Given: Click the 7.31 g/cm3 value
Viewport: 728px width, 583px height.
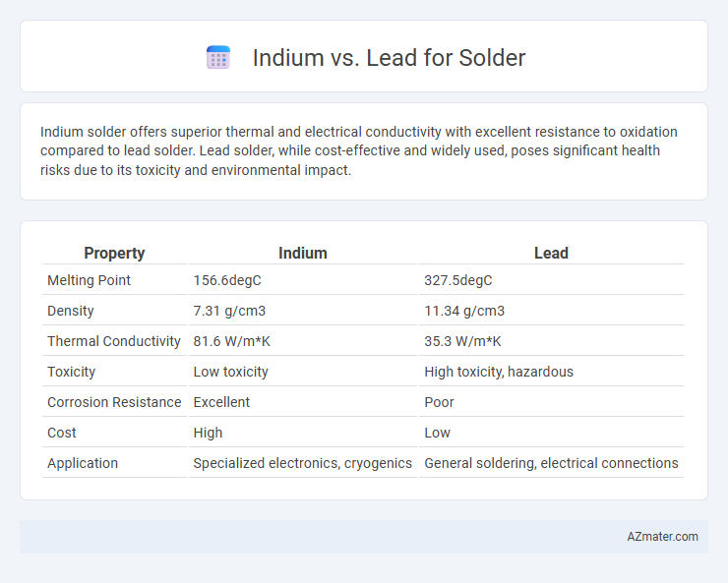Looking at the screenshot, I should point(229,311).
